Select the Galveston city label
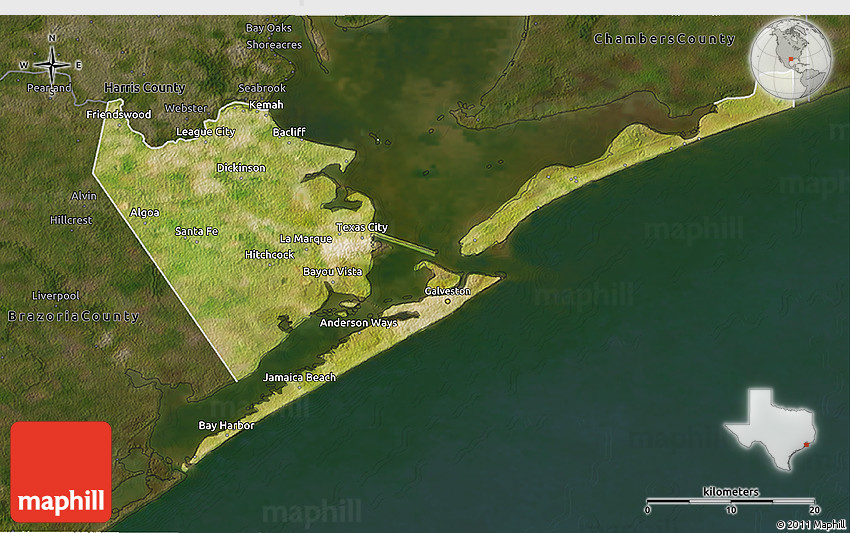The height and width of the screenshot is (533, 850). 447,291
